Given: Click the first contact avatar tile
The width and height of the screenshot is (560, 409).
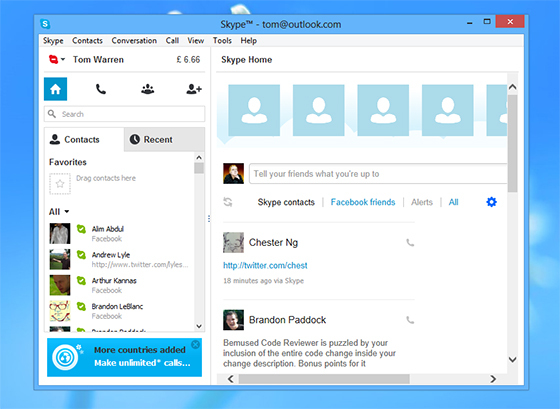Looking at the screenshot, I should coord(254,110).
